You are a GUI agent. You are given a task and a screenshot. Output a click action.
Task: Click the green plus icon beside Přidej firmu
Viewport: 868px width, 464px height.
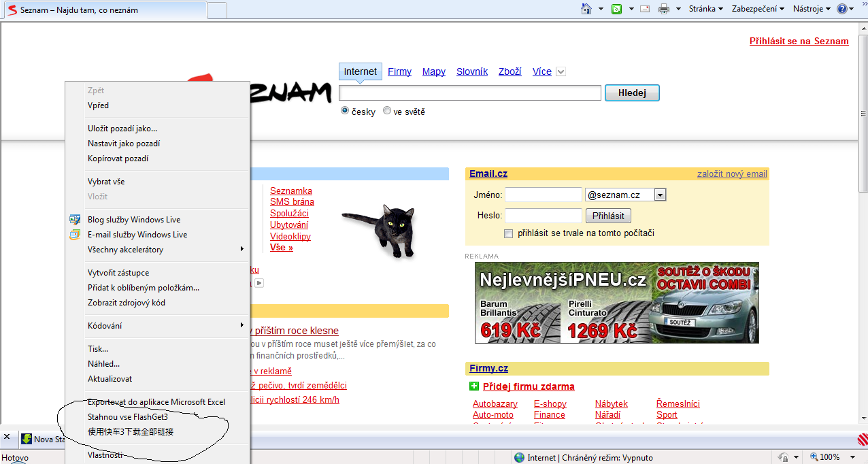coord(474,386)
